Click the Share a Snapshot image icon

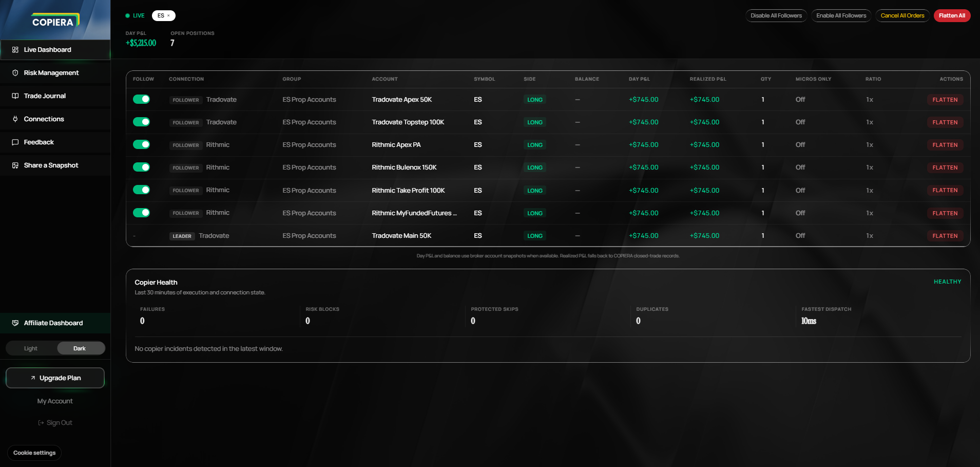point(15,165)
